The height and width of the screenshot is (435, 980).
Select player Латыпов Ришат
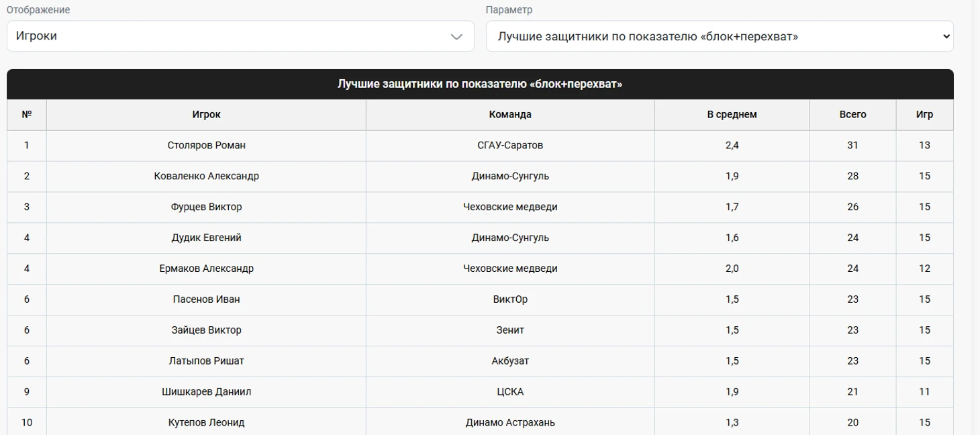pos(206,361)
